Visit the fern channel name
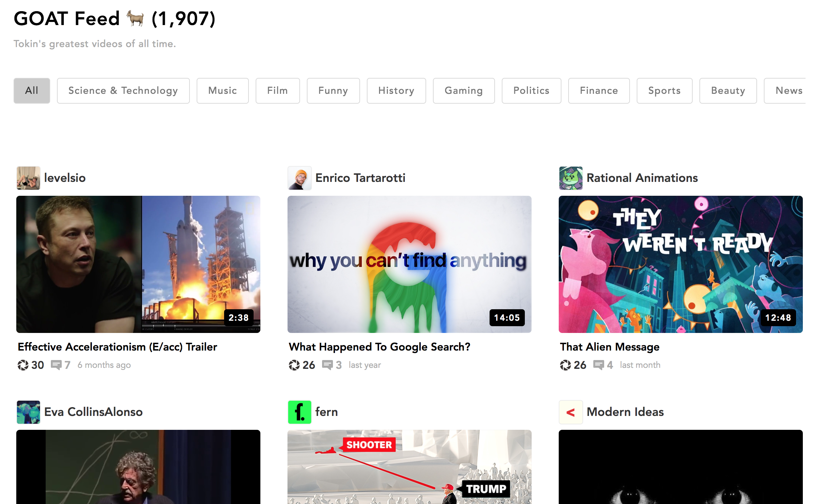813x504 pixels. [326, 412]
